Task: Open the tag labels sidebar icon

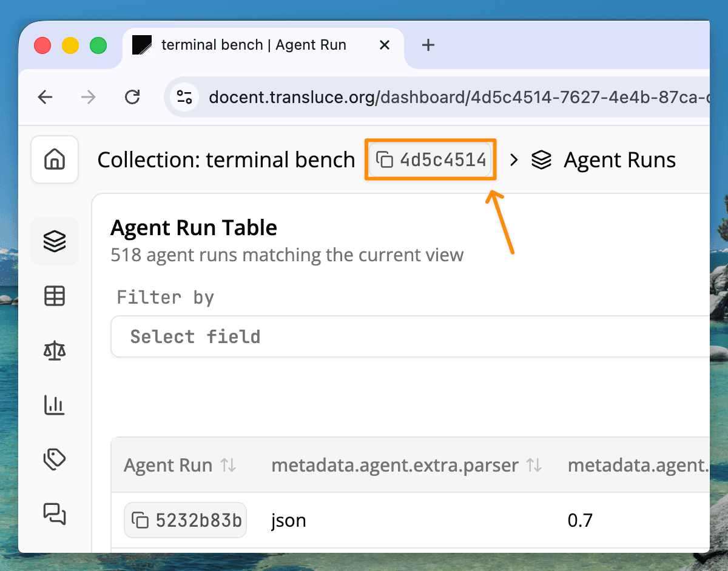Action: pos(55,459)
